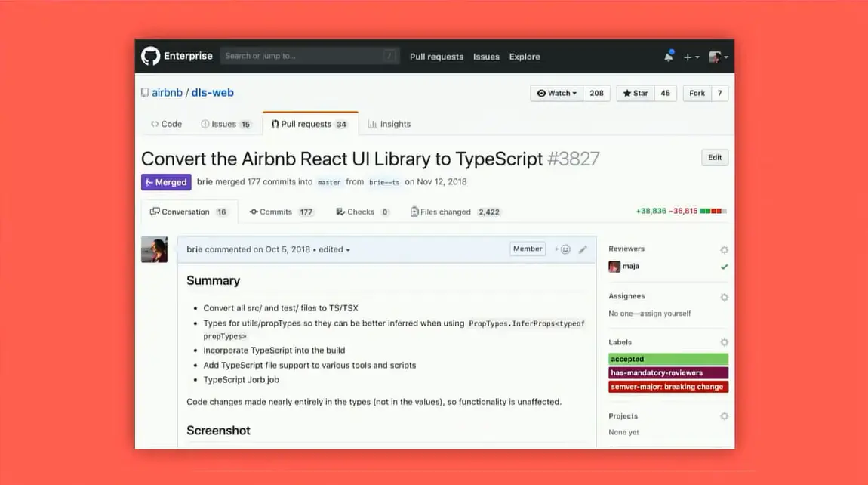Open Explore in top navigation
Screen dimensions: 868x485
(x=525, y=57)
